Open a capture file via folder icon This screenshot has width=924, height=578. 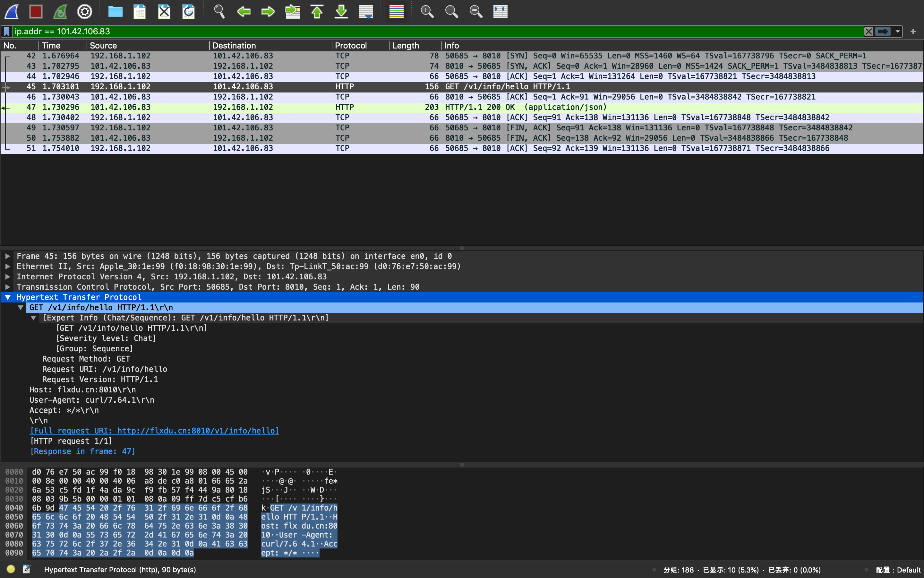[x=115, y=12]
